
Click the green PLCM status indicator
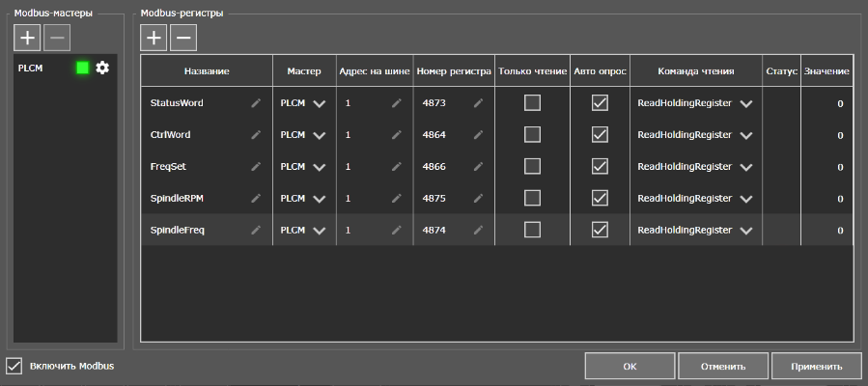coord(82,68)
